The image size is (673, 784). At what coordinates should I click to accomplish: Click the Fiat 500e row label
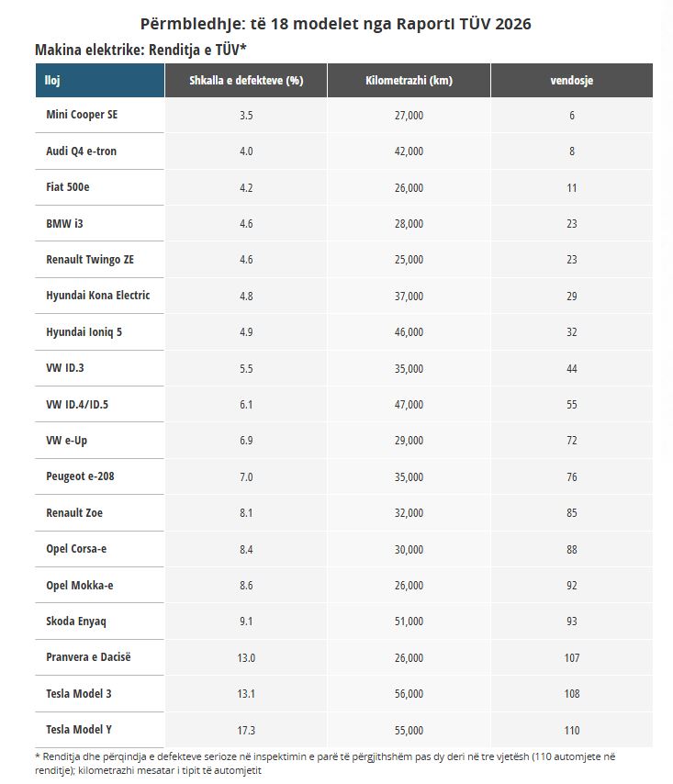pyautogui.click(x=68, y=187)
